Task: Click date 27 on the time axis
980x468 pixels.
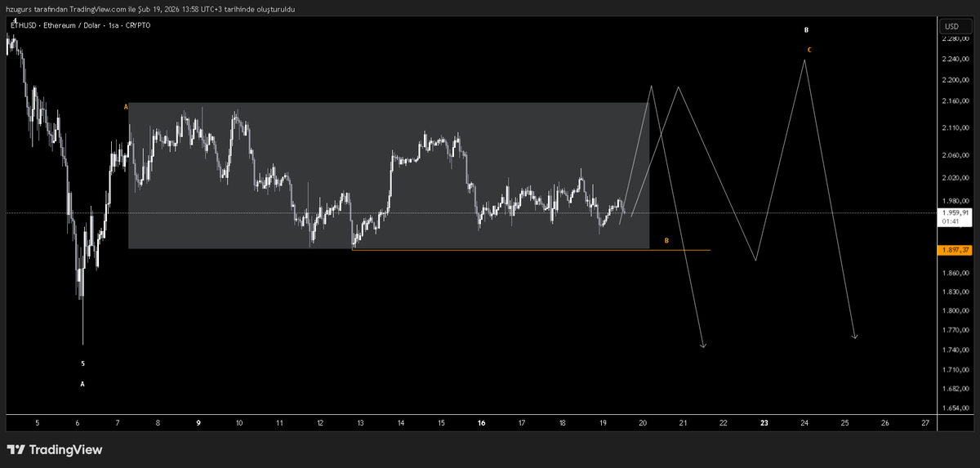Action: point(924,423)
